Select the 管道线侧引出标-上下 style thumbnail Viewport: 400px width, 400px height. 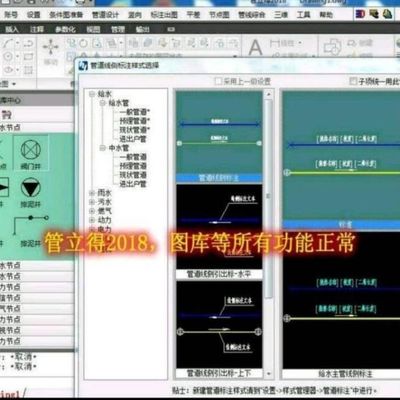pos(219,329)
